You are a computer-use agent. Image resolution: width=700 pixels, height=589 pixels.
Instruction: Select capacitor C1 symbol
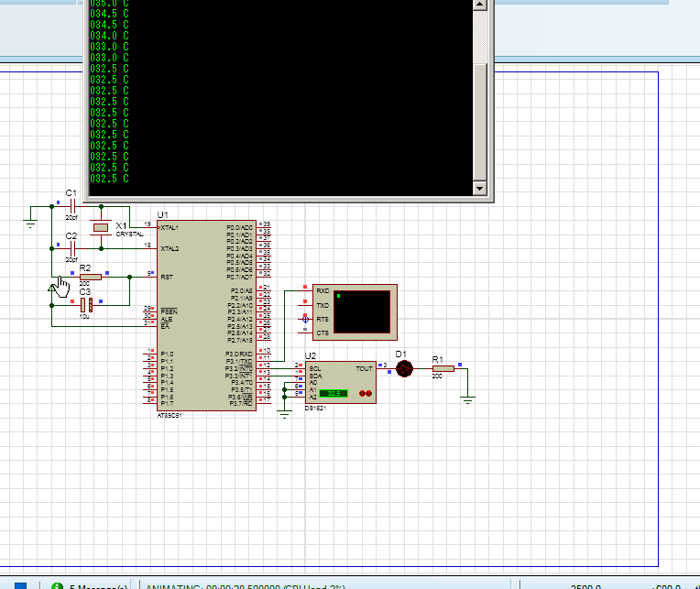tap(73, 207)
